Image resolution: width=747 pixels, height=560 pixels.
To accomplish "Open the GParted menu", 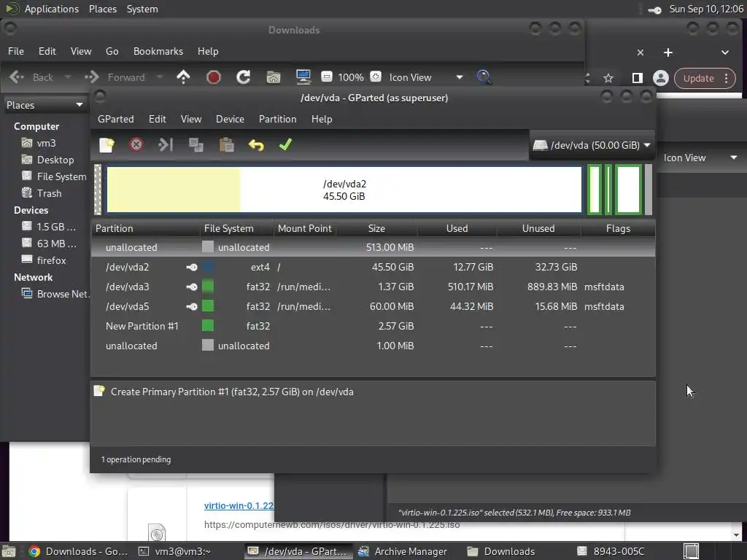I will pos(116,119).
